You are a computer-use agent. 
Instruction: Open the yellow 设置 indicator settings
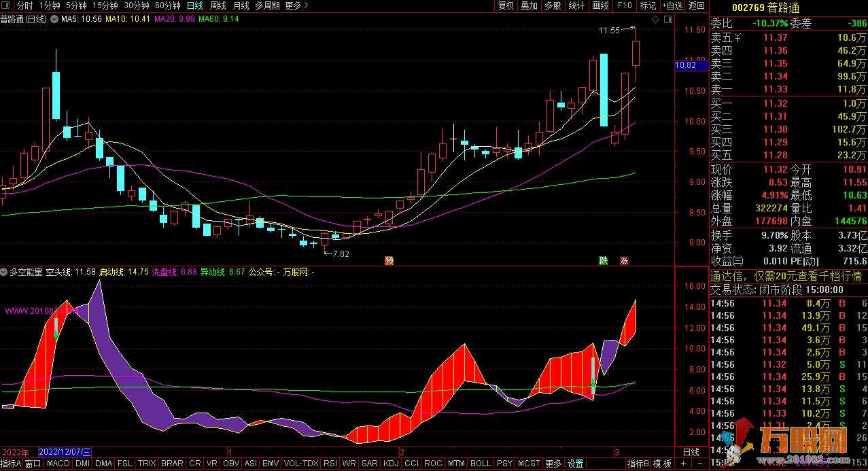pyautogui.click(x=575, y=464)
